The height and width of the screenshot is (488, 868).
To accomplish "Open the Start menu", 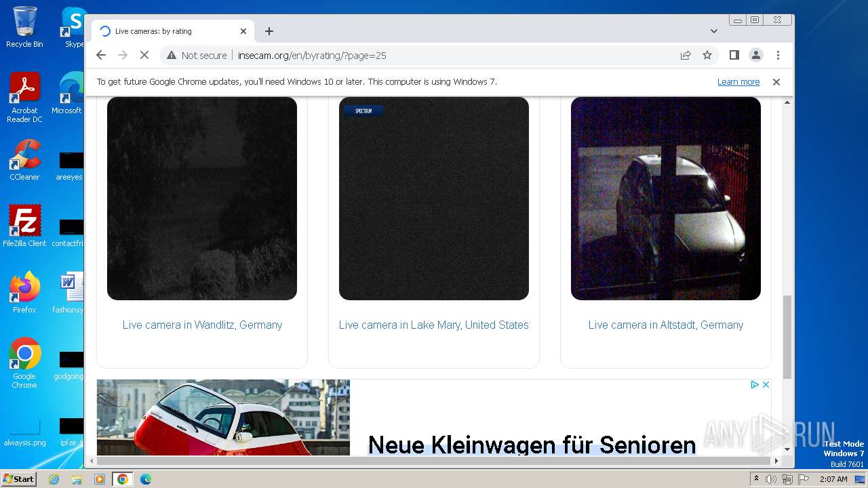I will click(x=18, y=479).
